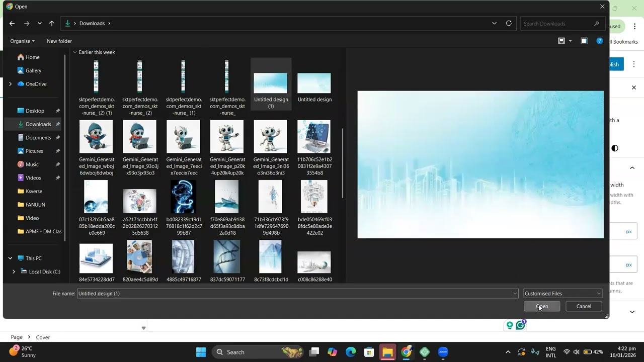This screenshot has width=644, height=362.
Task: Open Help with the question mark icon
Action: point(599,41)
